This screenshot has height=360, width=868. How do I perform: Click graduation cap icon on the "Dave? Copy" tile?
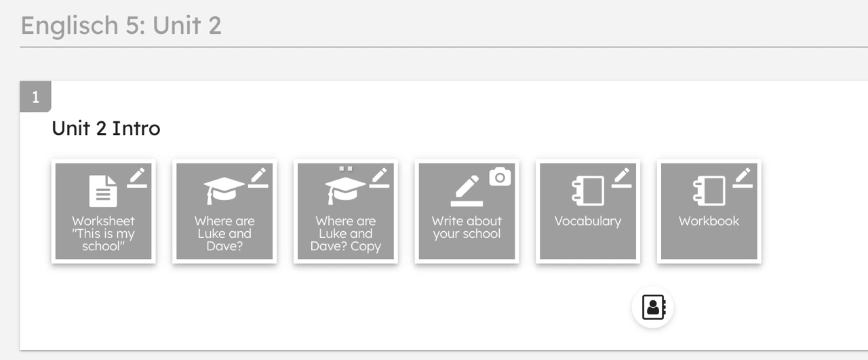pos(345,191)
